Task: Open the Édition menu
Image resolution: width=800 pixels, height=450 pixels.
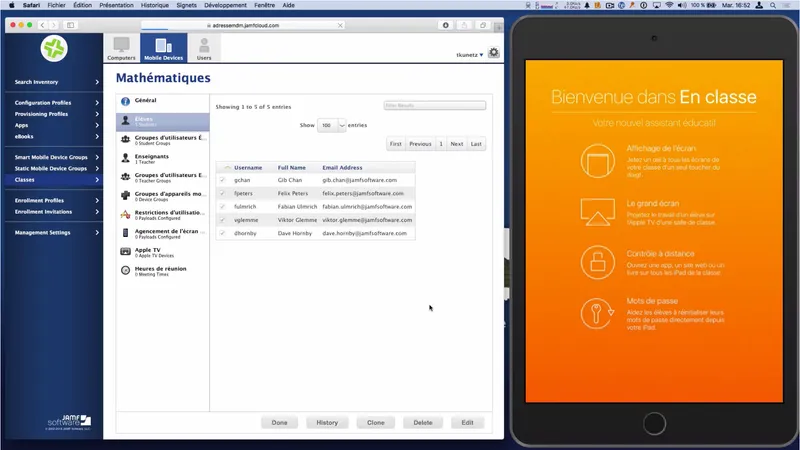Action: click(82, 5)
